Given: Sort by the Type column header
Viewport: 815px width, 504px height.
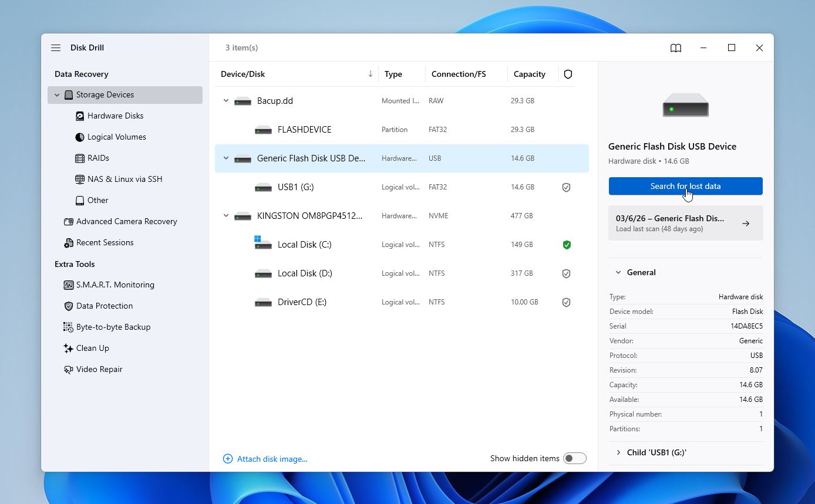Looking at the screenshot, I should tap(393, 75).
